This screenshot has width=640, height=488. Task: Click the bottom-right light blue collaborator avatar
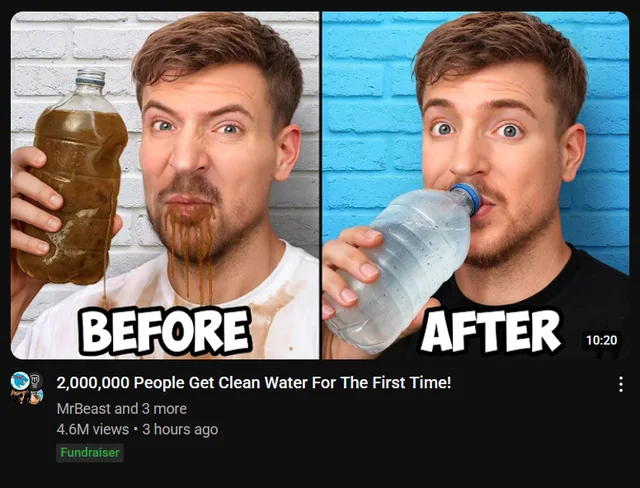pos(36,396)
